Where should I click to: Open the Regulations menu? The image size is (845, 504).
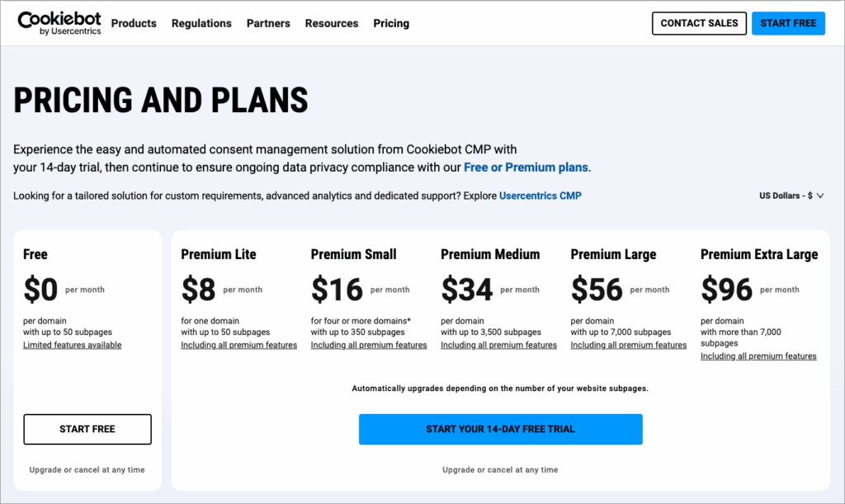[x=201, y=23]
